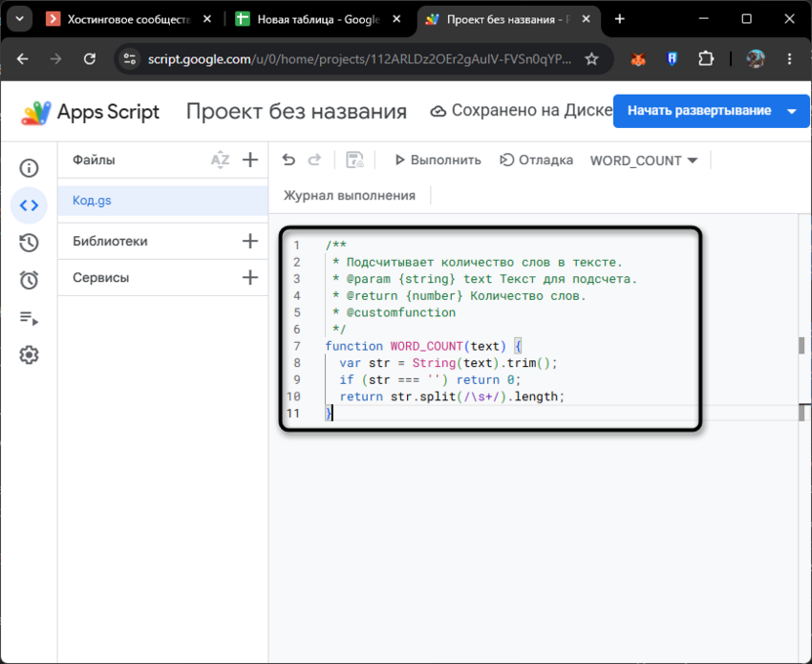Bookmark this page with star icon
This screenshot has width=812, height=664.
pyautogui.click(x=591, y=59)
